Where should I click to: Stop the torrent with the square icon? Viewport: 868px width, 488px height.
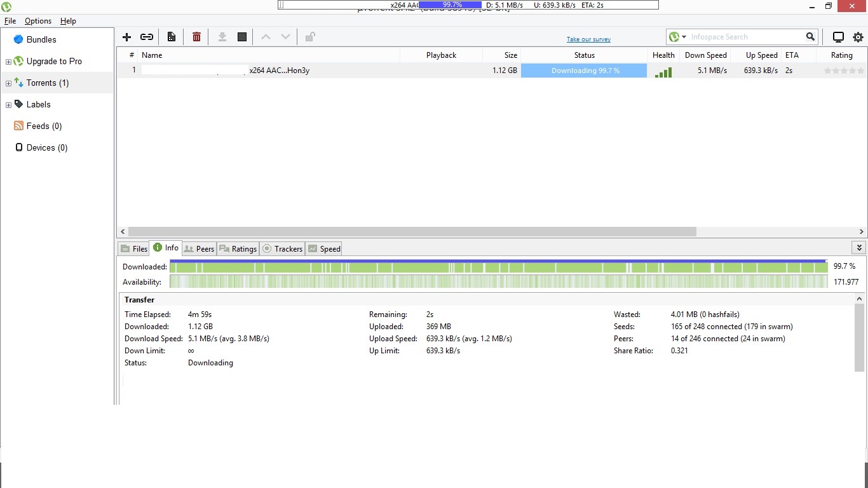(242, 37)
